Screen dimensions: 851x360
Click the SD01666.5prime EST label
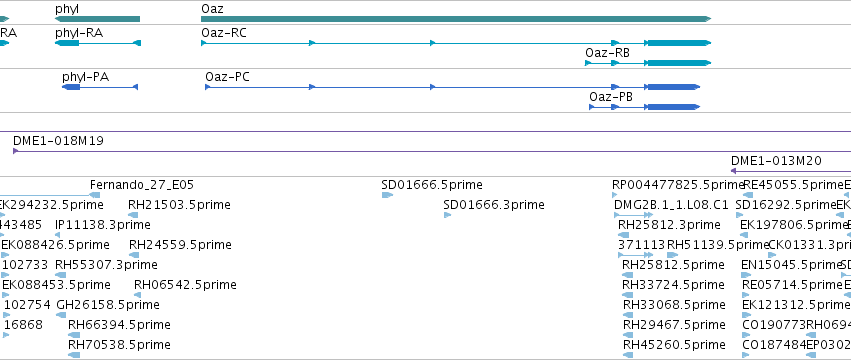[432, 185]
